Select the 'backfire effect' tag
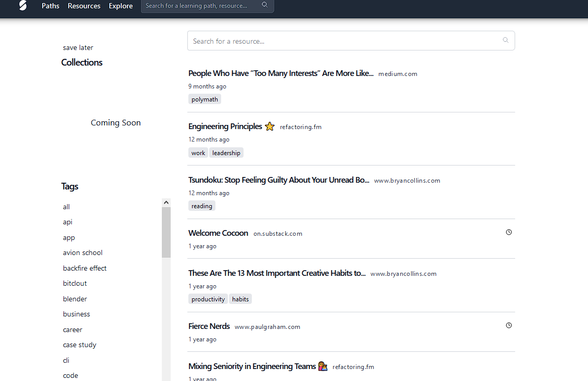The height and width of the screenshot is (381, 588). [84, 268]
